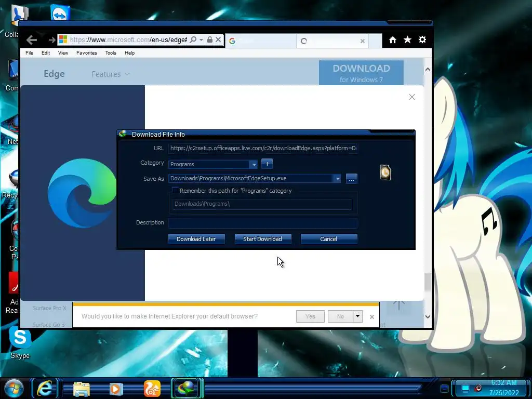Open the Windows Start orb

pos(14,388)
